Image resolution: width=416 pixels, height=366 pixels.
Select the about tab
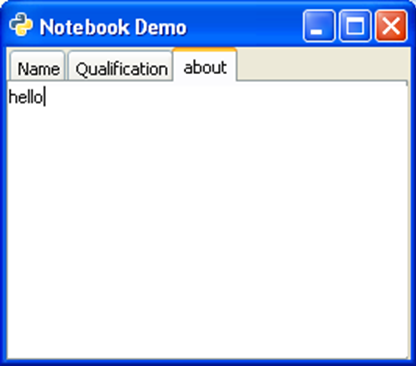(x=205, y=65)
